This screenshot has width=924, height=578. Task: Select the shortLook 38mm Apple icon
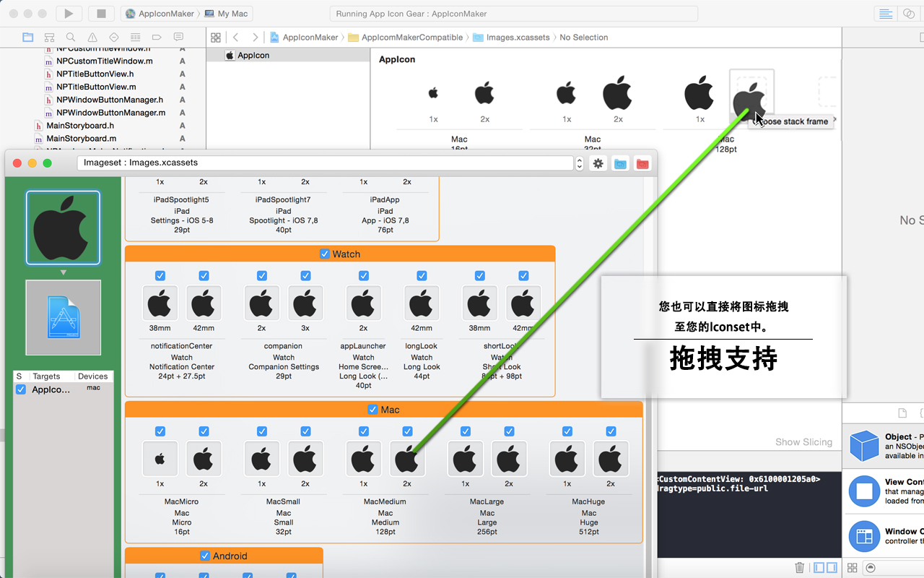pos(479,303)
